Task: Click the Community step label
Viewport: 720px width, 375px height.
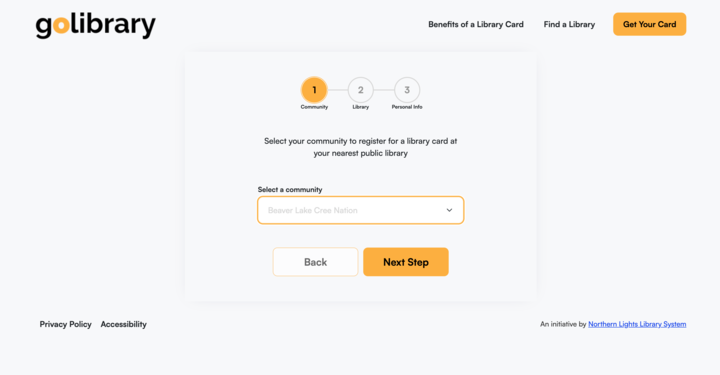Action: 314,107
